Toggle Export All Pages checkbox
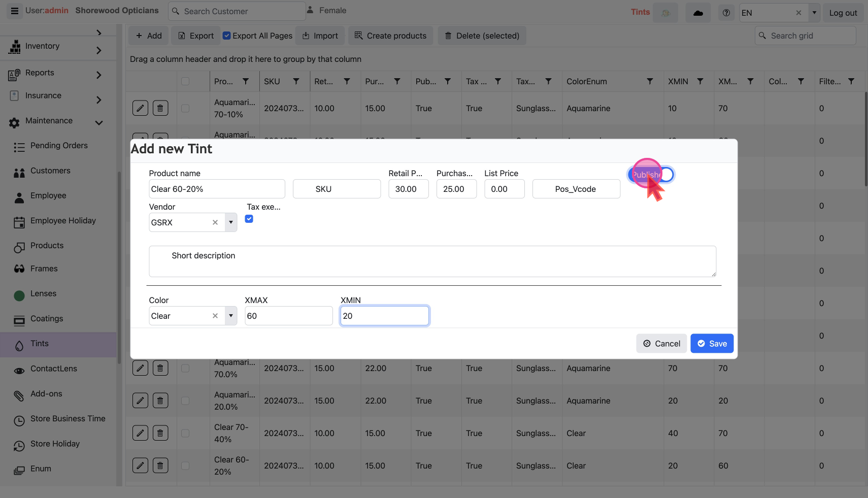The image size is (868, 498). (227, 36)
